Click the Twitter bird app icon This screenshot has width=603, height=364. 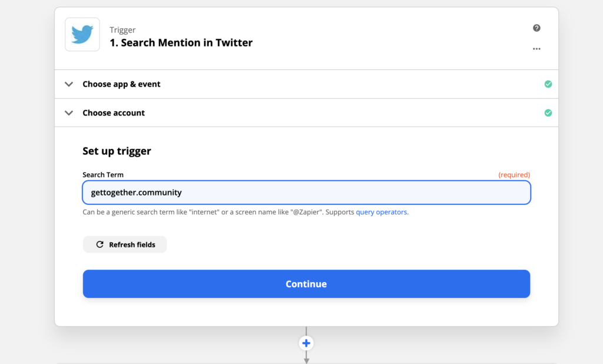click(82, 34)
